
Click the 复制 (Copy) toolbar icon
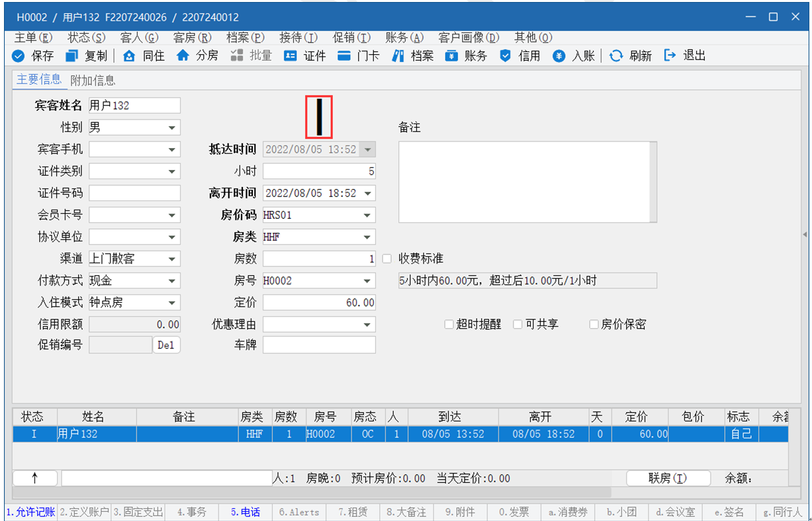click(x=72, y=56)
